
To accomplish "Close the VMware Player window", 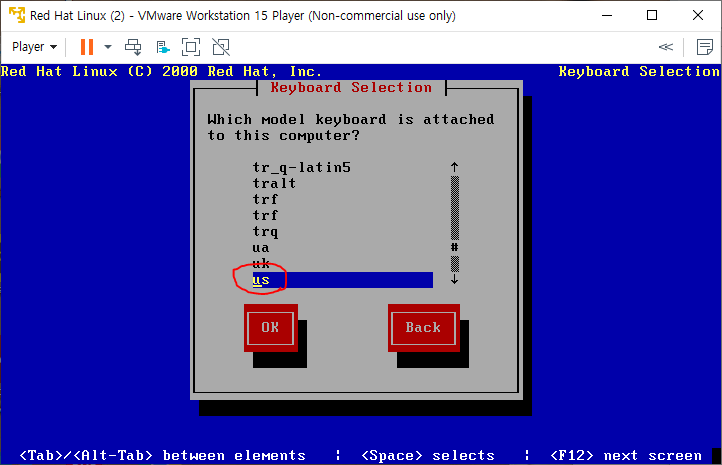I will point(698,15).
